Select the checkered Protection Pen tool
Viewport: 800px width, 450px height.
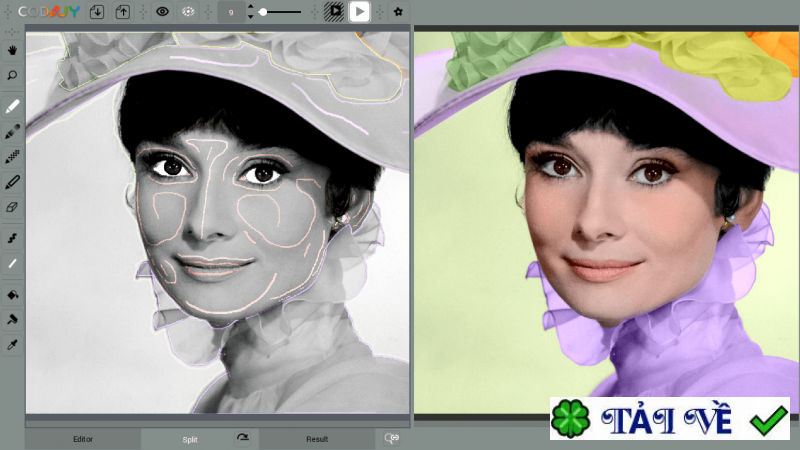coord(12,157)
